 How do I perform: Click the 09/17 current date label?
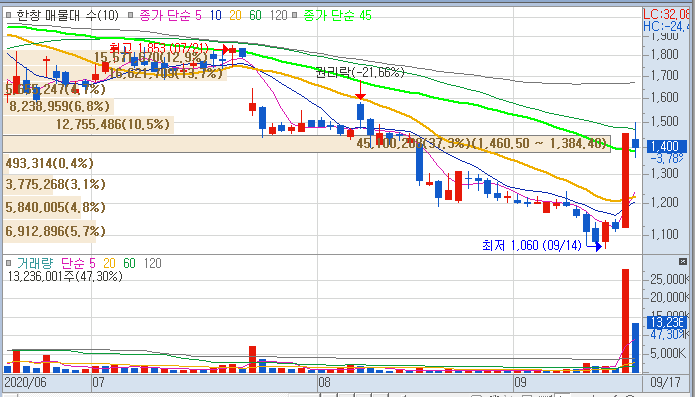(664, 382)
